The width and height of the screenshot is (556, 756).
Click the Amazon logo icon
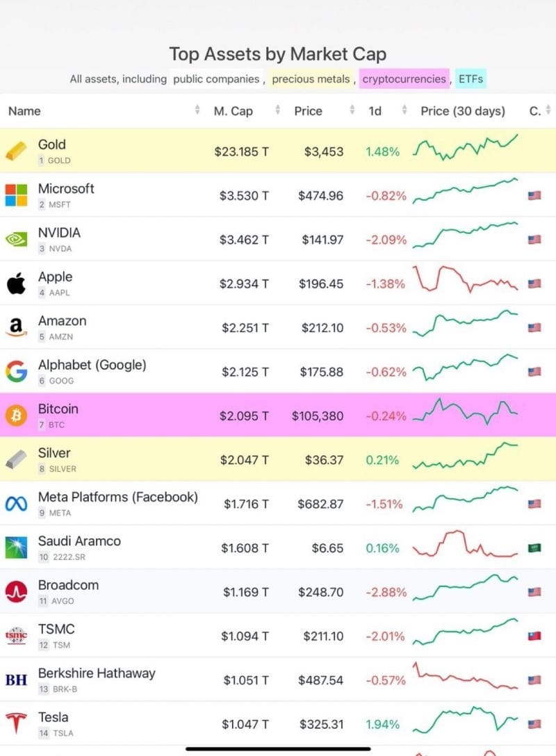click(x=16, y=327)
